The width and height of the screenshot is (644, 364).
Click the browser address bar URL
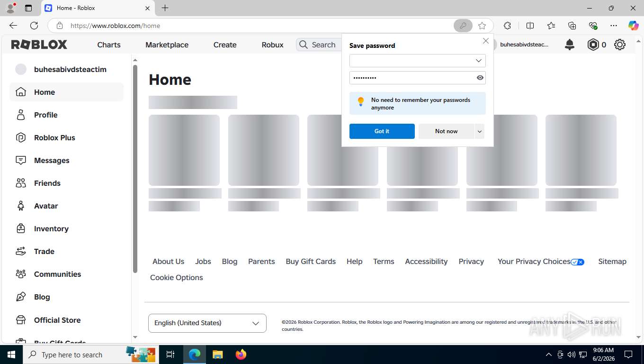click(115, 26)
